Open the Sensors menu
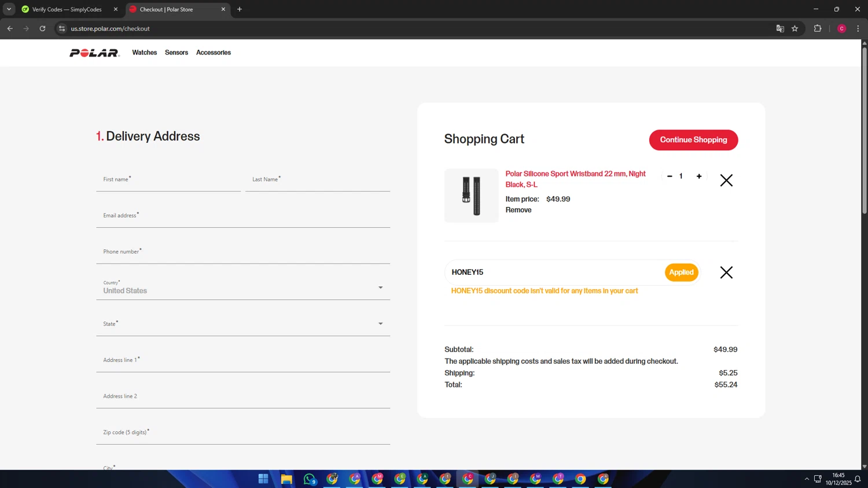The width and height of the screenshot is (868, 488). tap(176, 53)
